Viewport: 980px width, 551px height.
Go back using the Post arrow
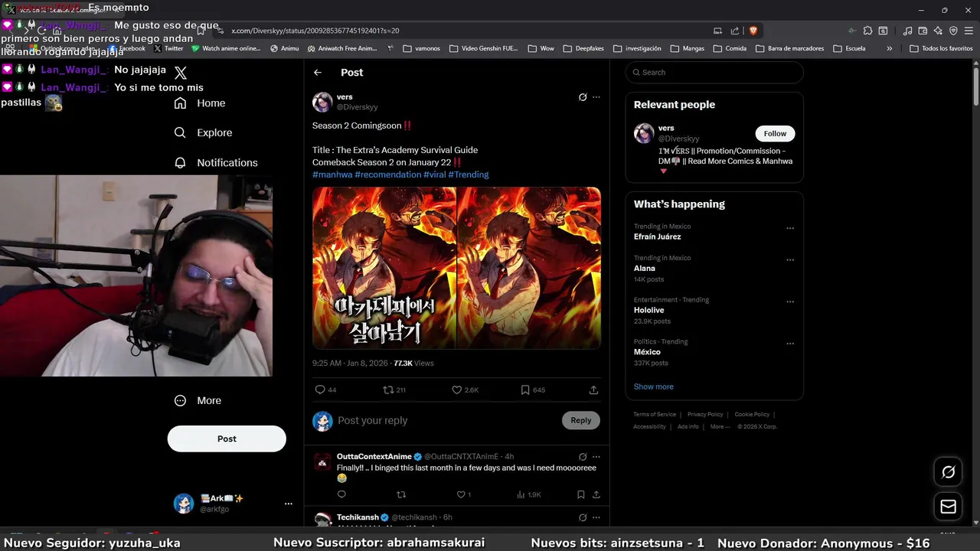(x=318, y=72)
